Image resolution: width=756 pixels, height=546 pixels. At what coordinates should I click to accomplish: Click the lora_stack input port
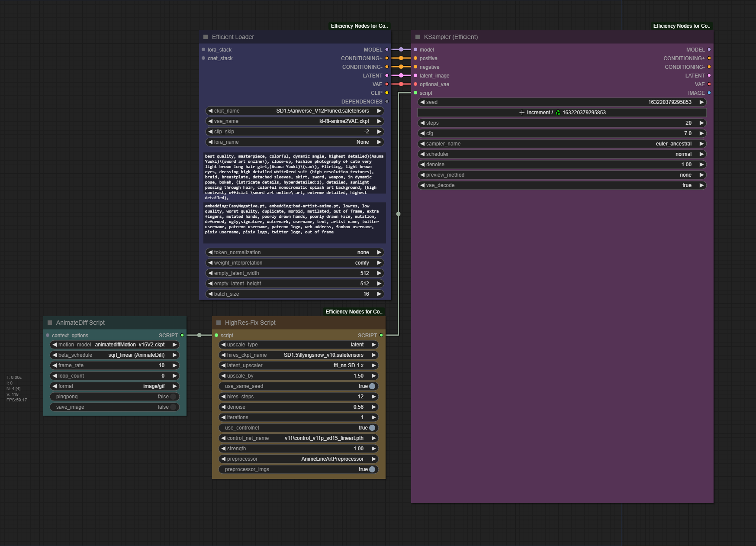(203, 50)
